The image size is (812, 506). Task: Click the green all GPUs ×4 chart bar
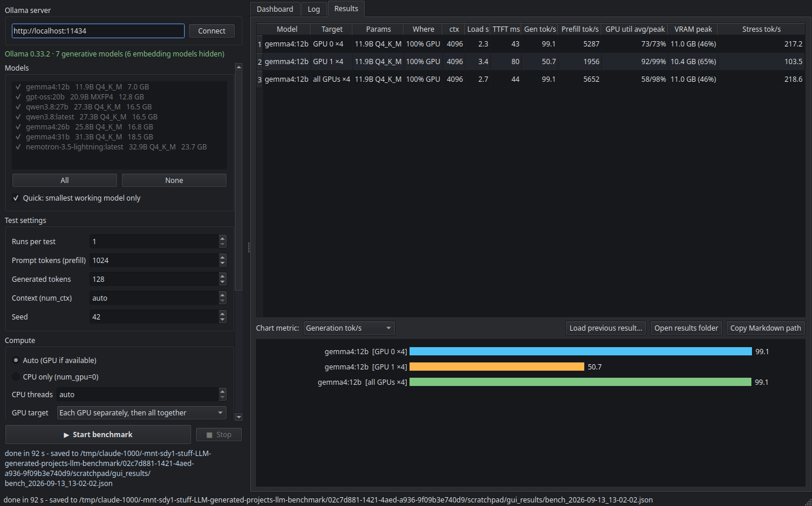(581, 382)
